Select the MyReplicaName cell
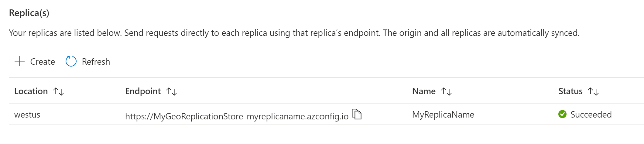 (443, 115)
